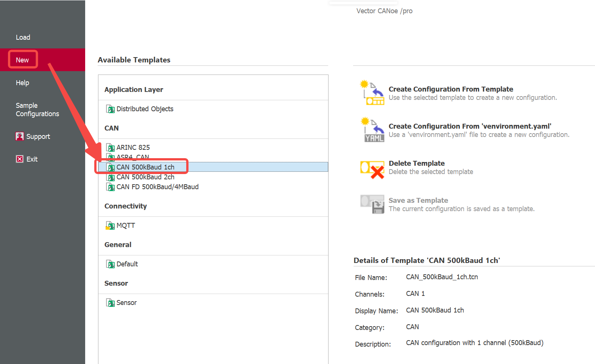Click the CAN_500kBaud_1ch.tcn file name value
Image resolution: width=595 pixels, height=364 pixels.
click(442, 277)
